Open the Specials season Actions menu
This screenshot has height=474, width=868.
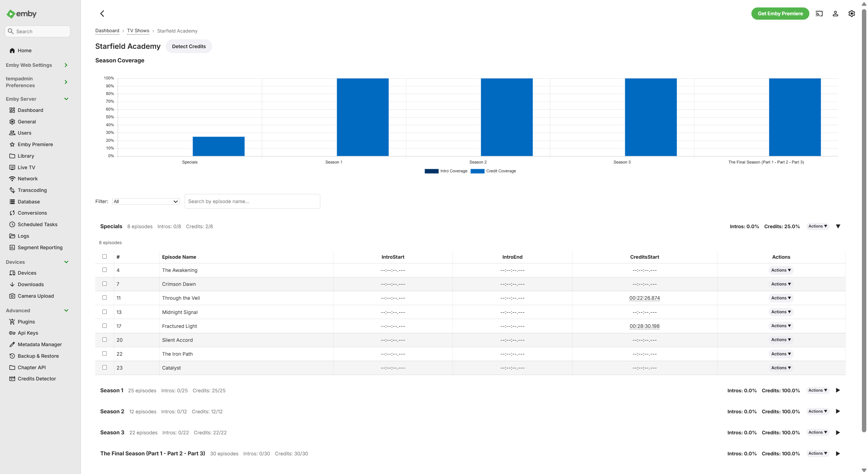point(817,226)
